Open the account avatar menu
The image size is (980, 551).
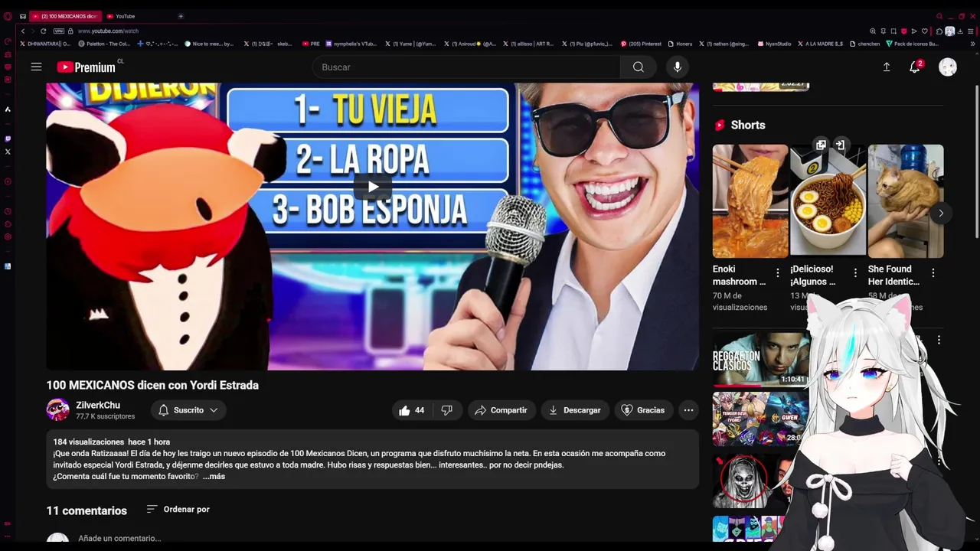coord(948,67)
